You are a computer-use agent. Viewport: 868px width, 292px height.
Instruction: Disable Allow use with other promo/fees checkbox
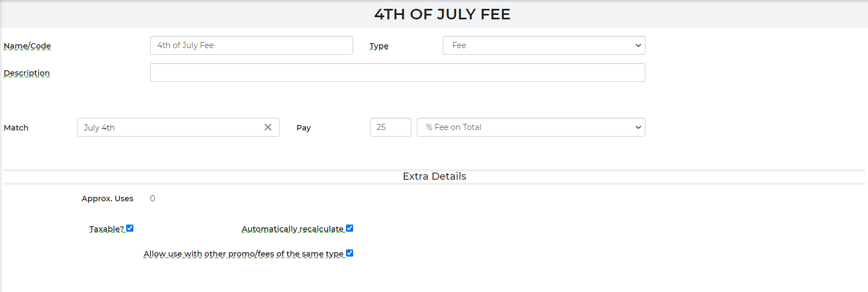coord(349,253)
